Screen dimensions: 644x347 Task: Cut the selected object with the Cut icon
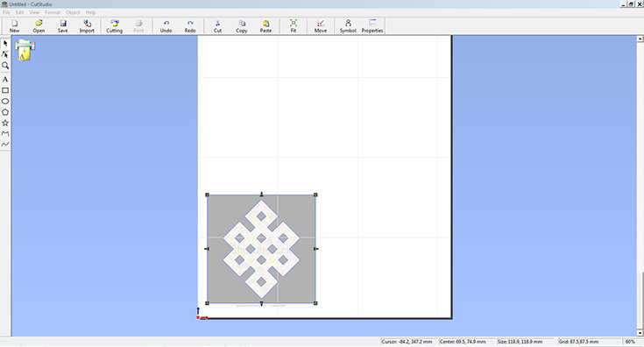click(217, 26)
